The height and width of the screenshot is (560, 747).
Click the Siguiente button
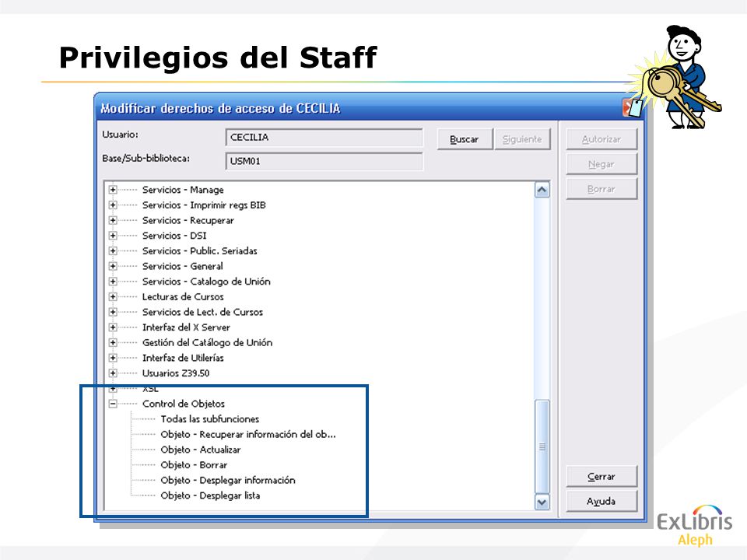click(x=522, y=139)
